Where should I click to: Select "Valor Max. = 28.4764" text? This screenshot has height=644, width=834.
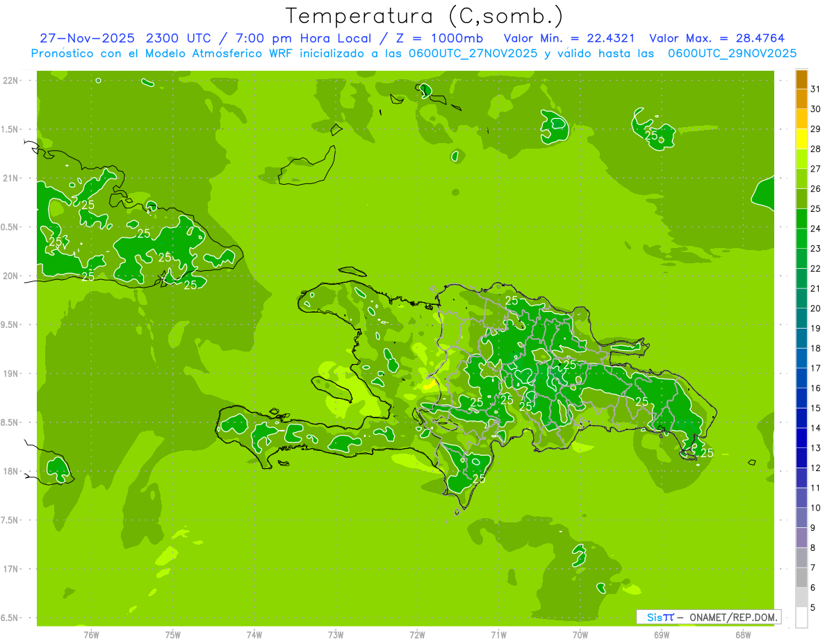[x=717, y=38]
